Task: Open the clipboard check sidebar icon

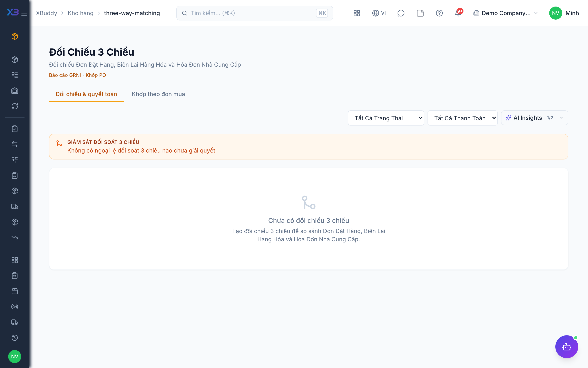Action: point(14,129)
